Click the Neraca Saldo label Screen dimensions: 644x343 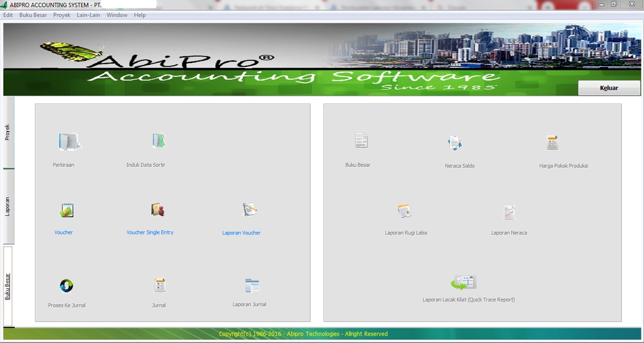(x=460, y=166)
